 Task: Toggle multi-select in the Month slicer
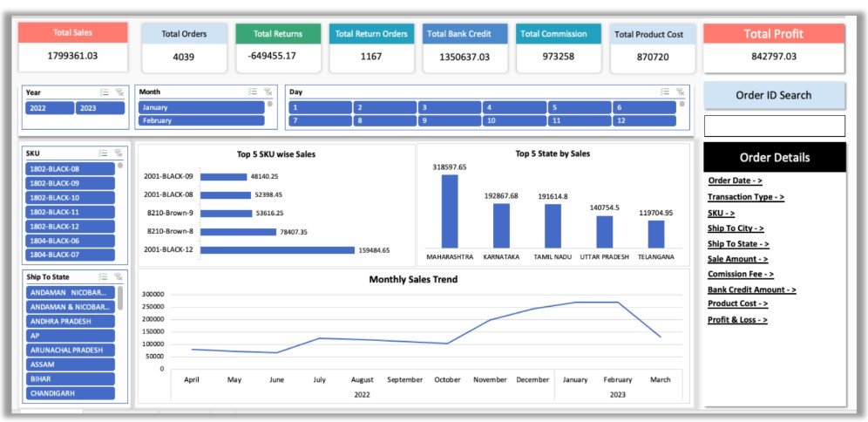click(x=253, y=92)
